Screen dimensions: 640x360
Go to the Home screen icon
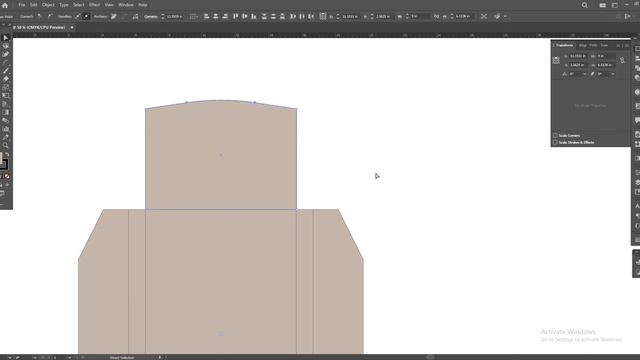click(5, 5)
